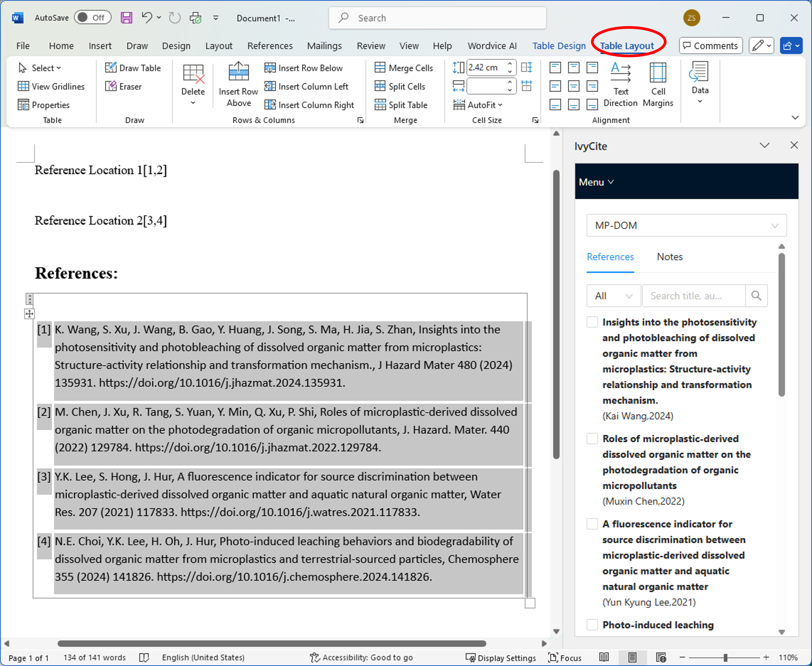Open Cell Margins settings
This screenshot has height=666, width=812.
tap(658, 85)
